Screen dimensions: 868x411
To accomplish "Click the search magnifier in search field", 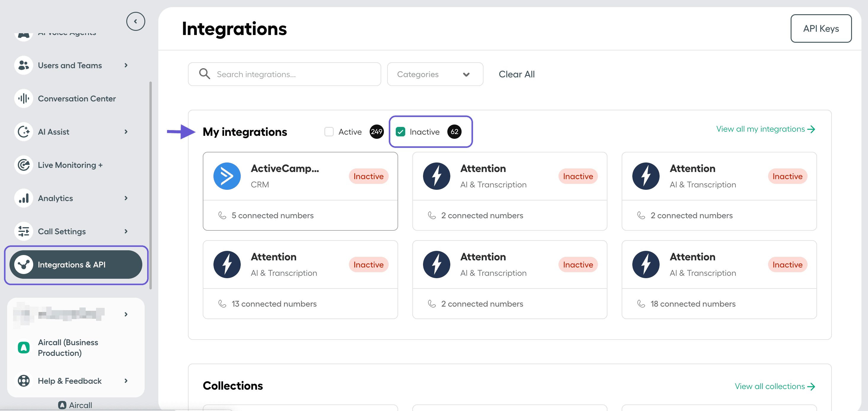I will pos(204,74).
